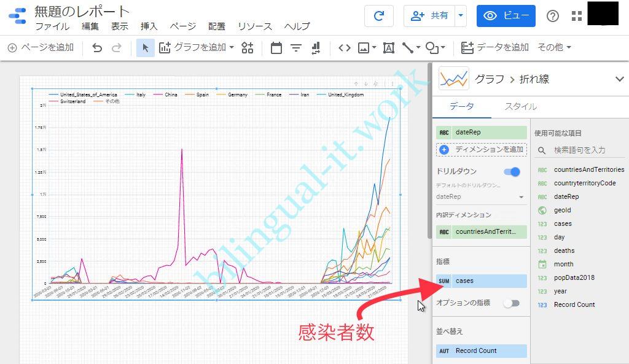
Task: Open the ファイル menu
Action: point(52,26)
